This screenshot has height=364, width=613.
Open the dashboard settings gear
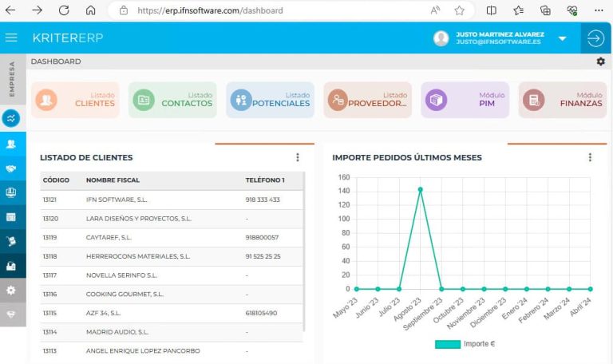[600, 61]
